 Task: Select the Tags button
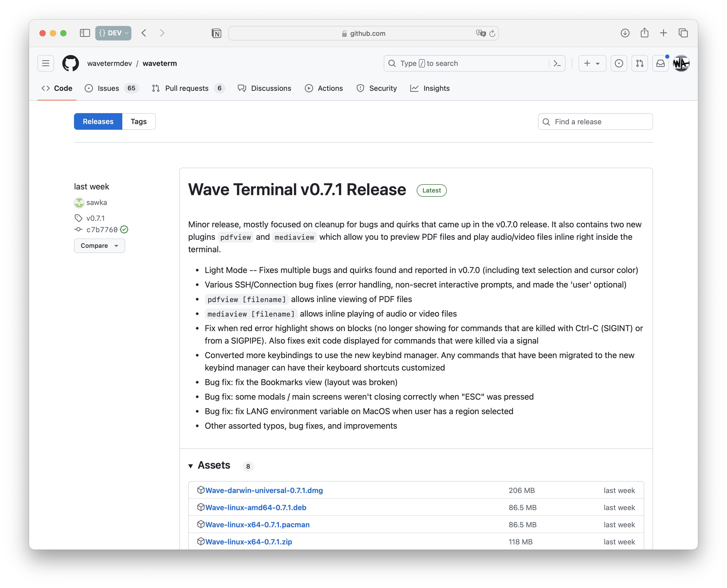point(139,122)
